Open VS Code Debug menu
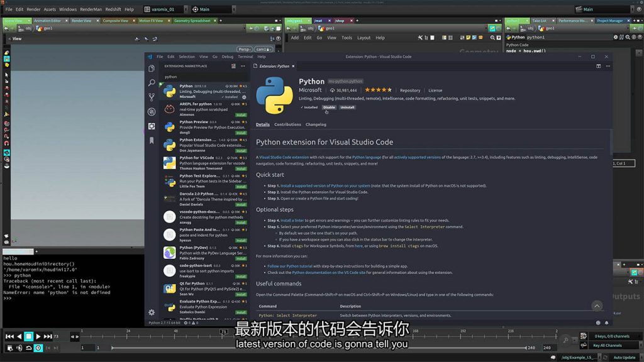This screenshot has width=644, height=362. pos(228,57)
